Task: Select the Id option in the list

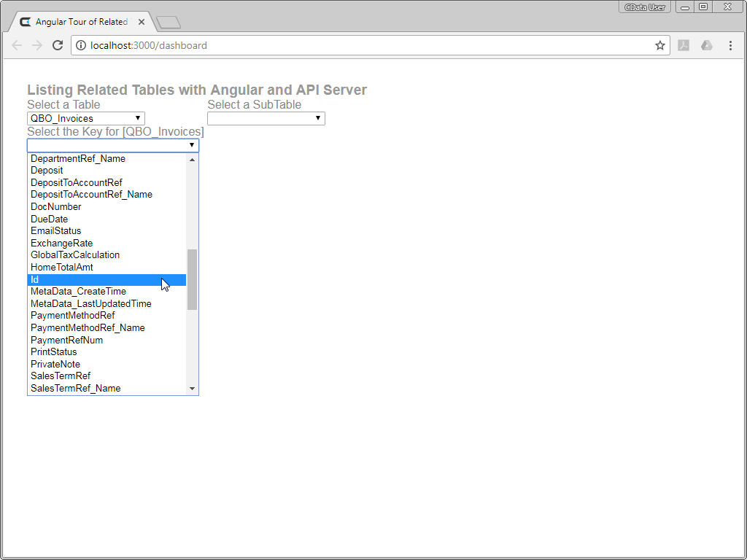Action: [107, 280]
